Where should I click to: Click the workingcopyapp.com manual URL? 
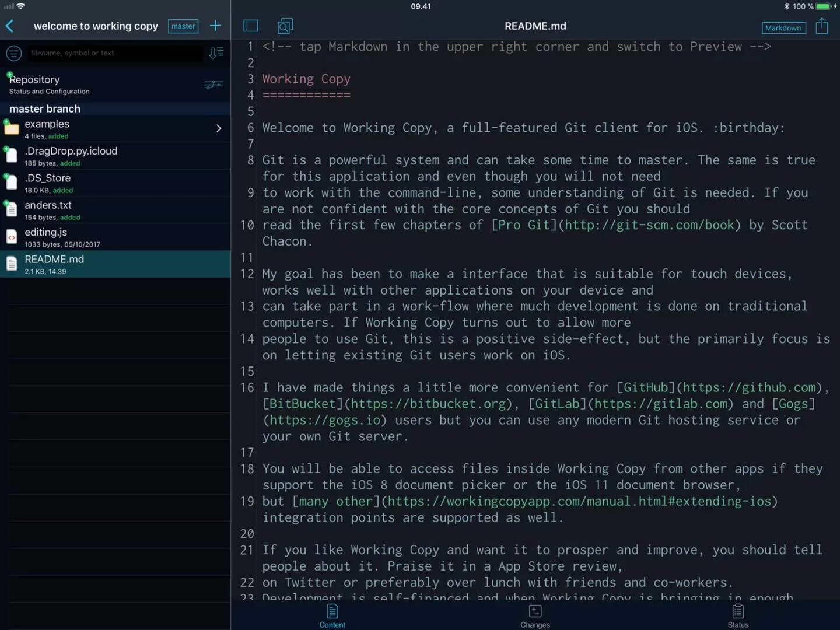(579, 501)
